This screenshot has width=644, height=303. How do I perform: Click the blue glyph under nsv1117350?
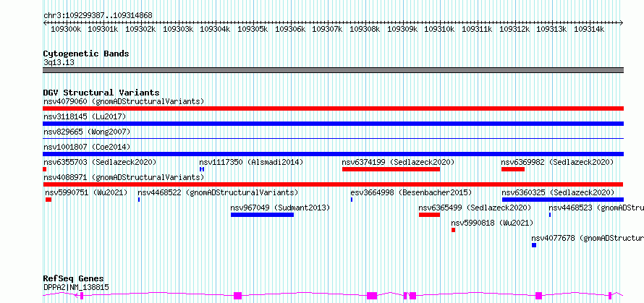click(x=202, y=169)
